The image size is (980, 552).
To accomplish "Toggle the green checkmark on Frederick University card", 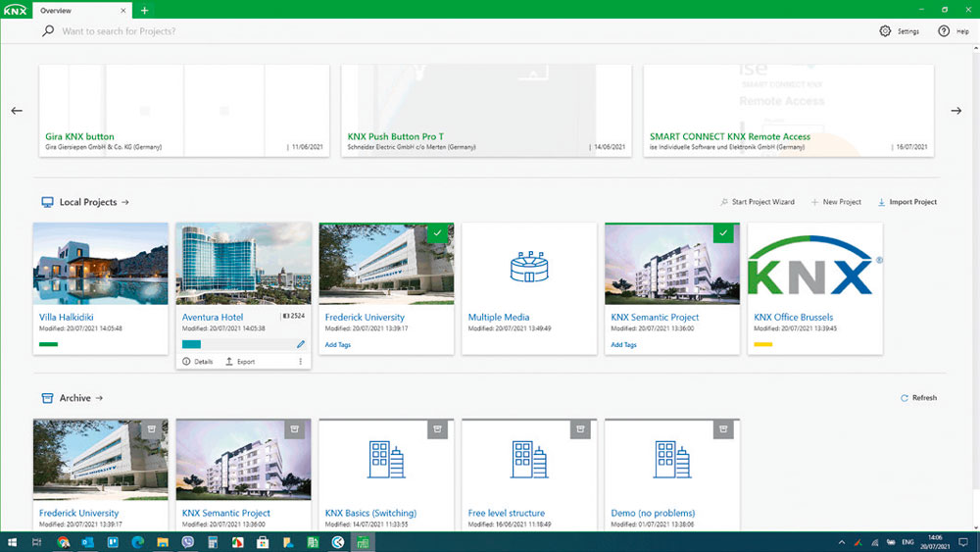I will pos(437,233).
